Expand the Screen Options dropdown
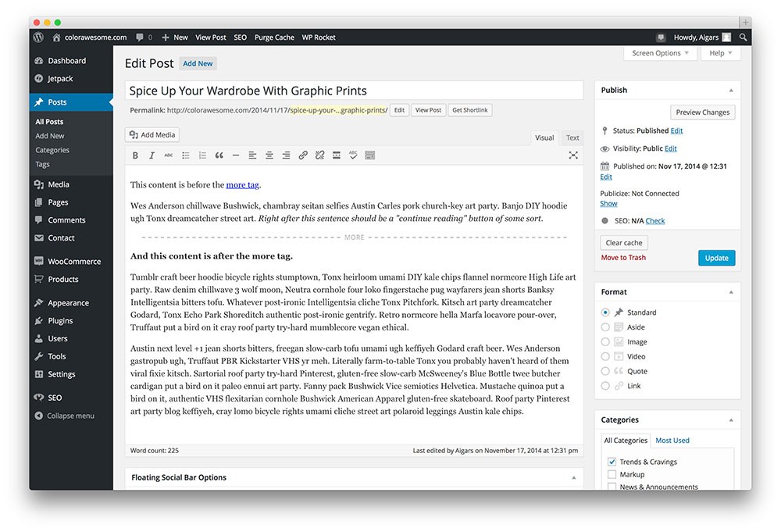 pos(660,53)
